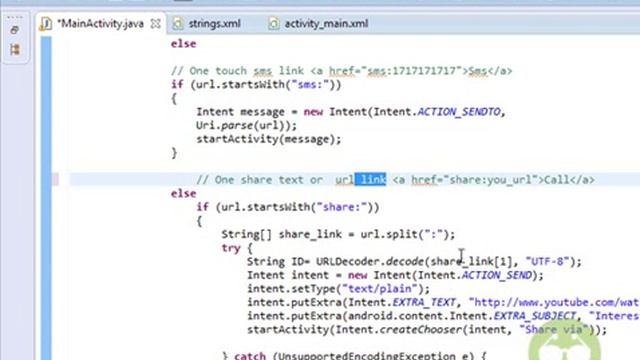
Task: Click the line "Uri.parse(url));"
Action: (247, 125)
